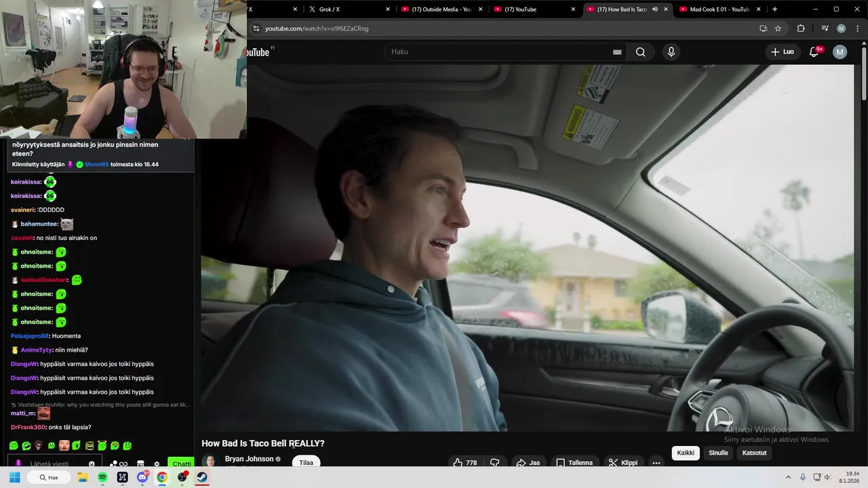This screenshot has height=488, width=868.
Task: Click the playing video frame
Action: [528, 248]
